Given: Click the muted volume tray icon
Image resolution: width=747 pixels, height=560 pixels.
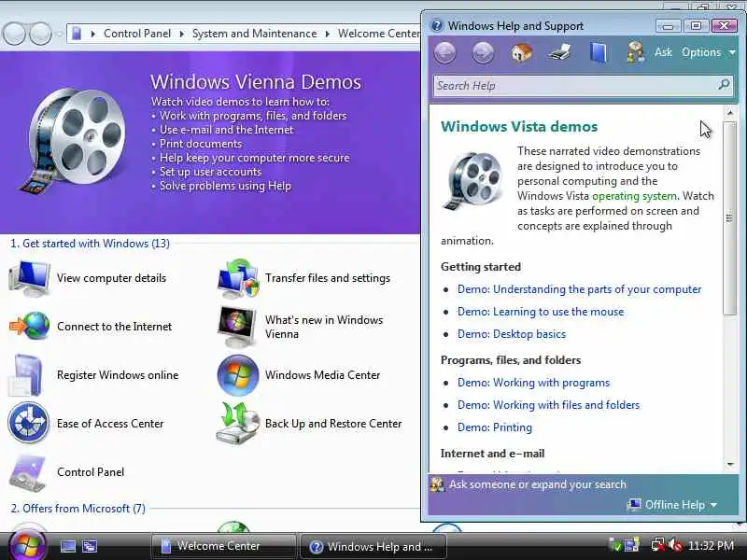Looking at the screenshot, I should click(674, 545).
